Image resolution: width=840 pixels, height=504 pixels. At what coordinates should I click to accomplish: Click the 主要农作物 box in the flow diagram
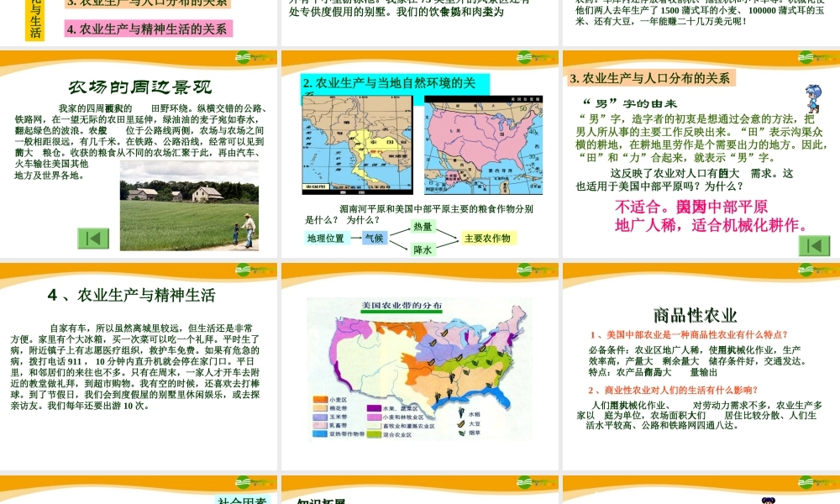tap(487, 239)
